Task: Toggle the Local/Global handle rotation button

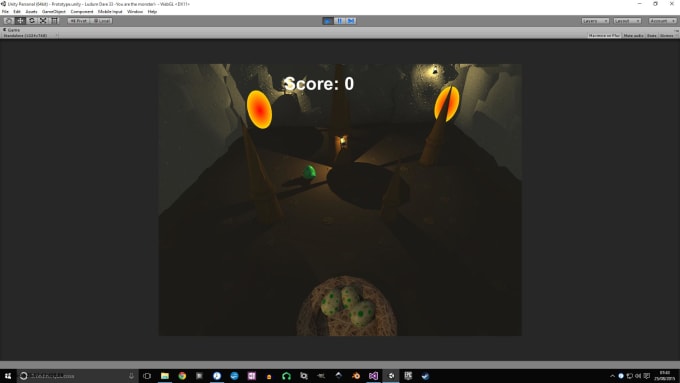Action: [102, 21]
